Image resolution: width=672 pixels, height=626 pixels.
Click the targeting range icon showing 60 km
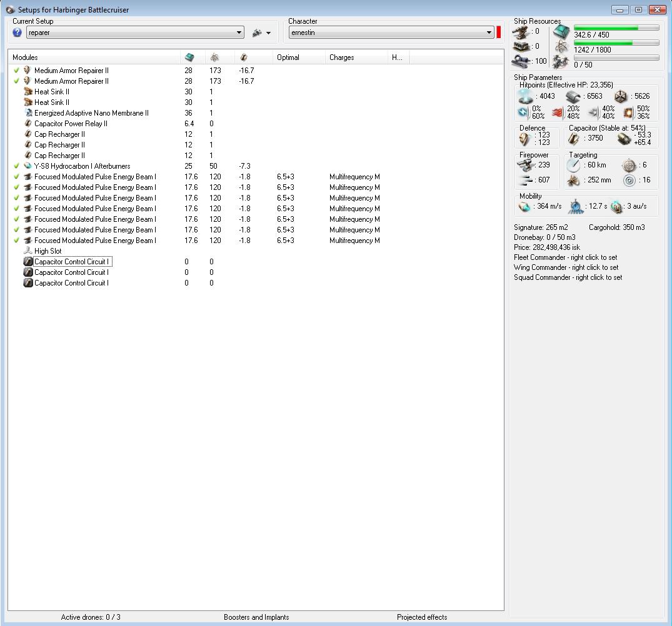[573, 166]
